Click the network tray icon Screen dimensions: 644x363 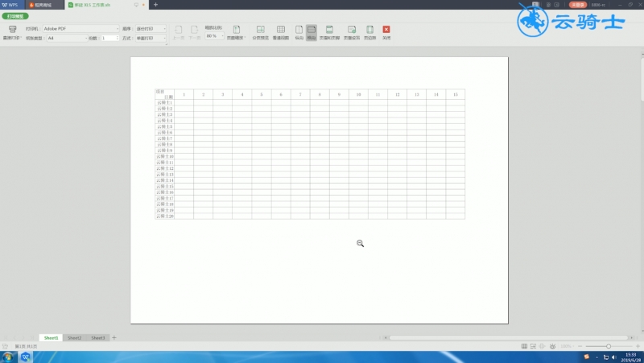click(x=606, y=357)
